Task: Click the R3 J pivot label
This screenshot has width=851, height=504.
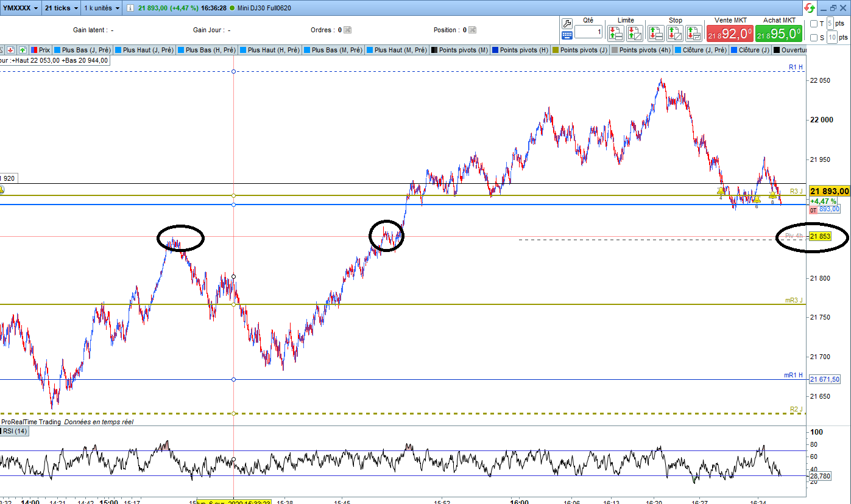Action: 796,191
